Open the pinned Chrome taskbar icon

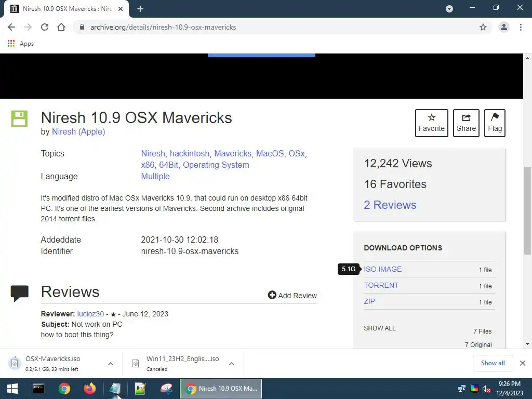tap(64, 389)
